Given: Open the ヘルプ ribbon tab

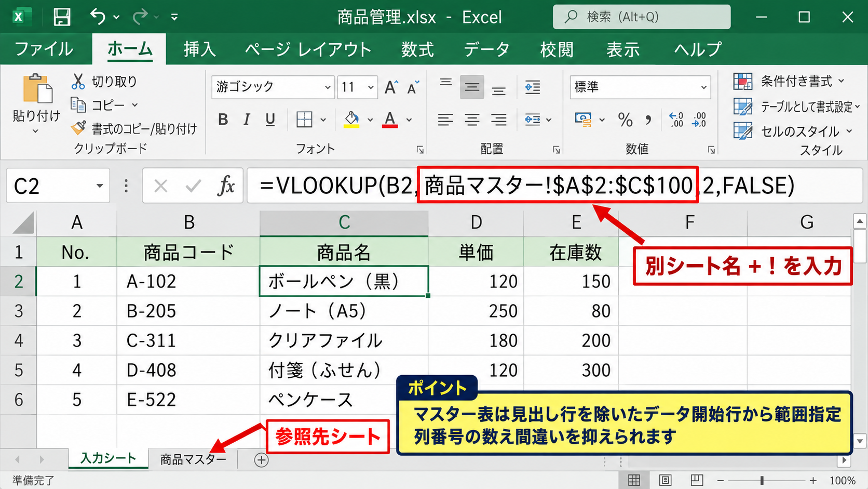Looking at the screenshot, I should (698, 49).
